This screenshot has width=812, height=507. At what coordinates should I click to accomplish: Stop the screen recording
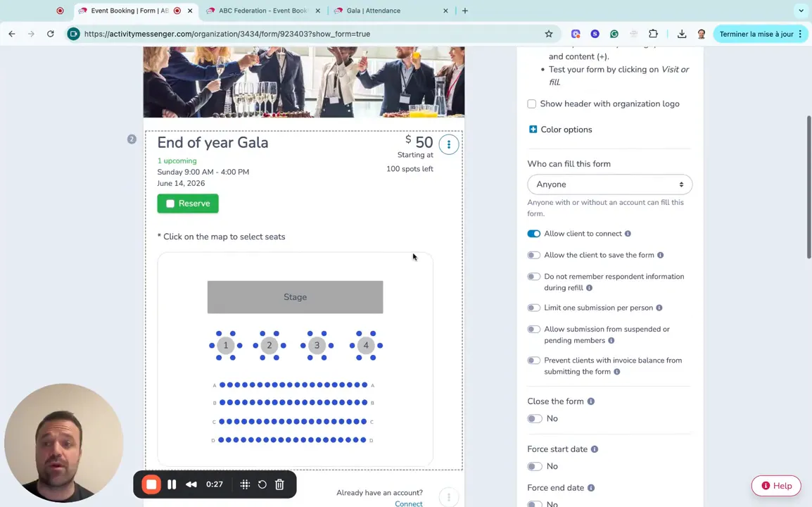tap(151, 484)
